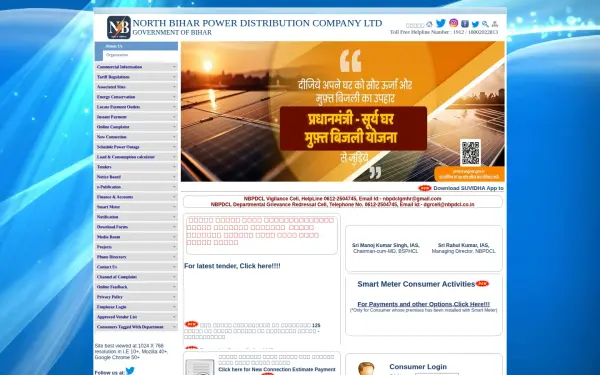Click the North Bihar Power Distribution Company title

pyautogui.click(x=257, y=23)
